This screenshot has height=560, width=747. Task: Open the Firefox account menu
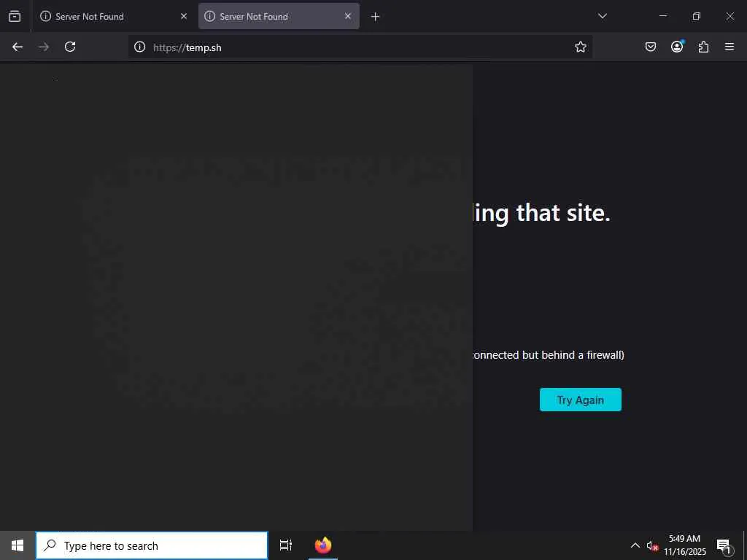coord(677,47)
